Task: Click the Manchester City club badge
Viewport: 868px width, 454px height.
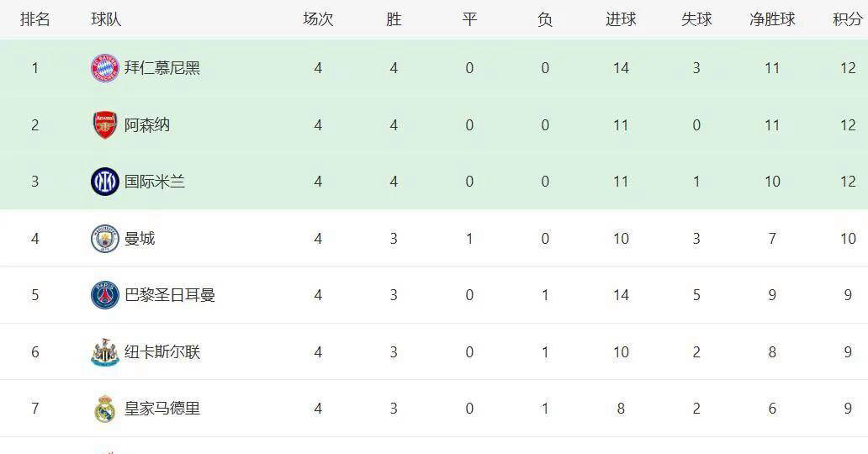Action: click(105, 239)
